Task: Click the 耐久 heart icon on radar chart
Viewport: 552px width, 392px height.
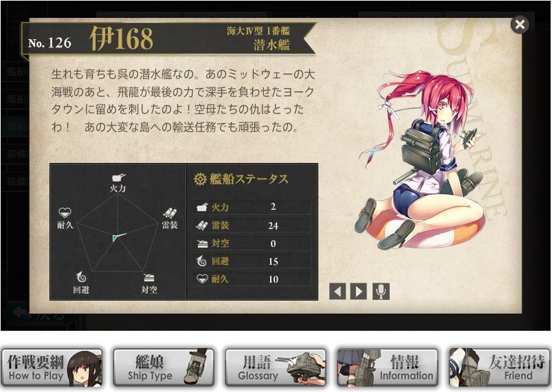Action: (x=65, y=213)
